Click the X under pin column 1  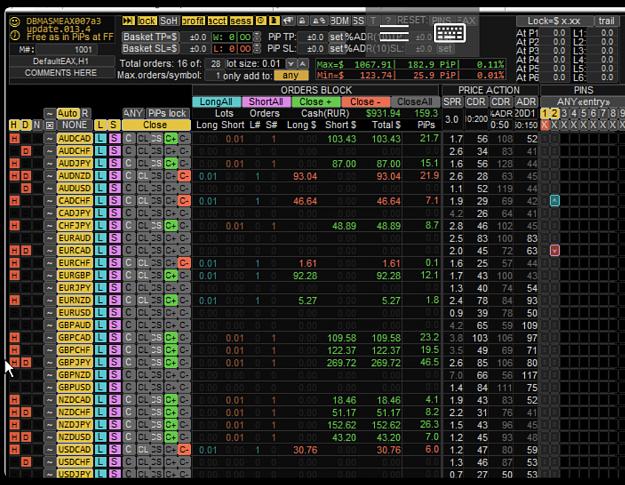[x=544, y=125]
